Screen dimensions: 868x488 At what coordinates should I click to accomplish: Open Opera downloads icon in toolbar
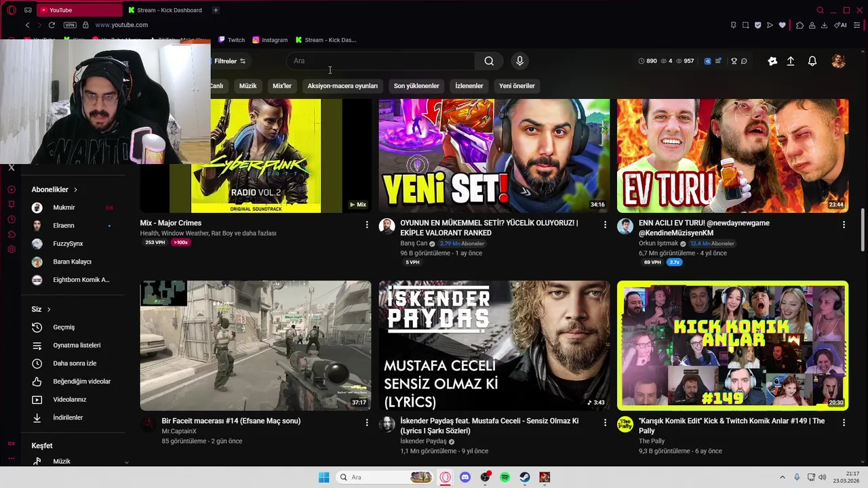(x=824, y=25)
